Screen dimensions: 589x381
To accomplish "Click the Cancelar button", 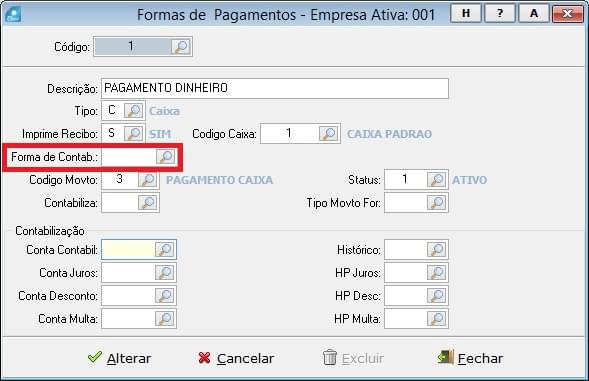I will (236, 358).
